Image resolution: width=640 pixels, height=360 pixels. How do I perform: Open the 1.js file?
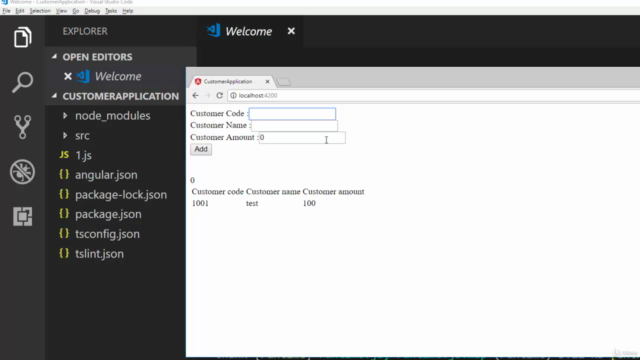point(83,156)
